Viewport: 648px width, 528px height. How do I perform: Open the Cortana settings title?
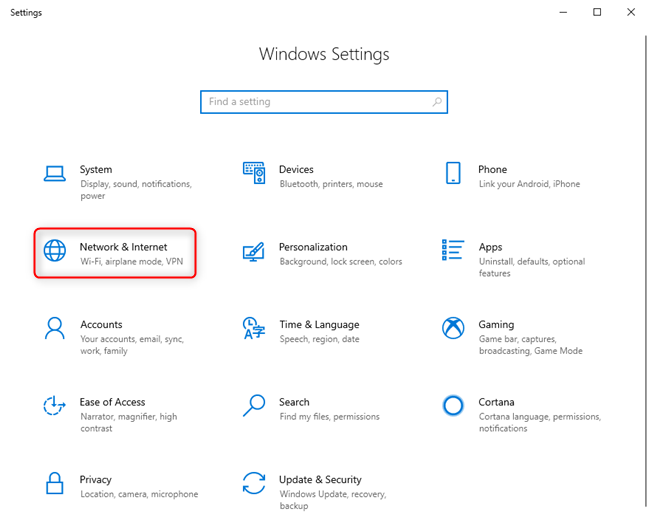point(496,402)
